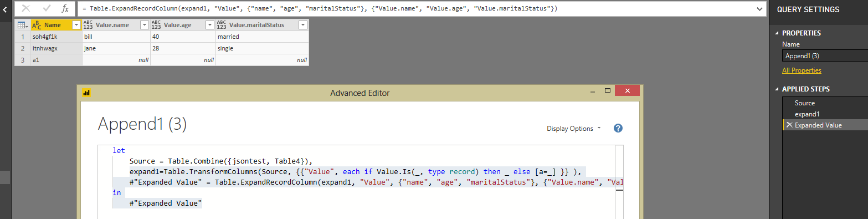Delete the Expanded Value step with X icon
Viewport: 868px width, 219px height.
point(789,125)
